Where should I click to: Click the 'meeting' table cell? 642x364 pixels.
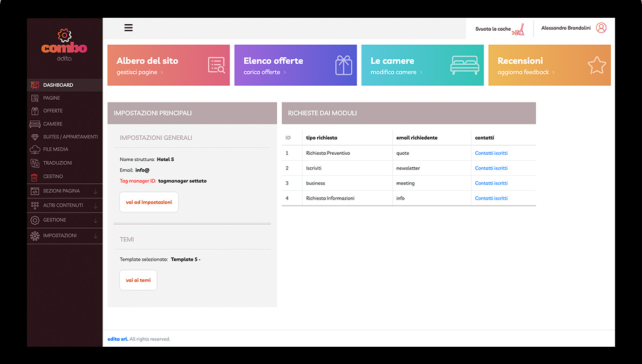[405, 183]
